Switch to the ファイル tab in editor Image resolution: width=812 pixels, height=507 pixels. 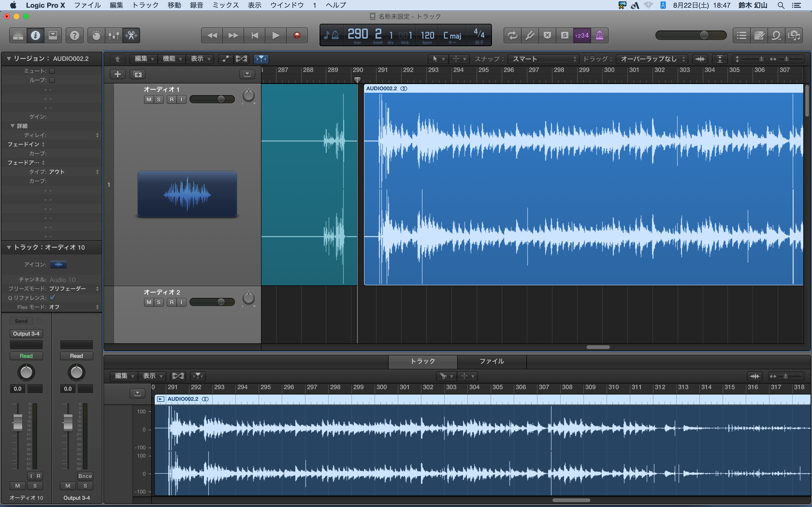coord(492,361)
